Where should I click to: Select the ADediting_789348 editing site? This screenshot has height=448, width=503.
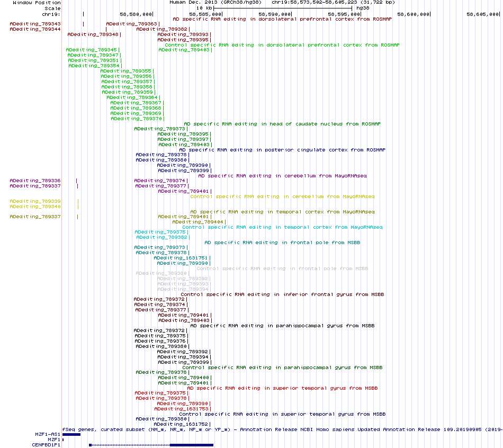pos(93,34)
